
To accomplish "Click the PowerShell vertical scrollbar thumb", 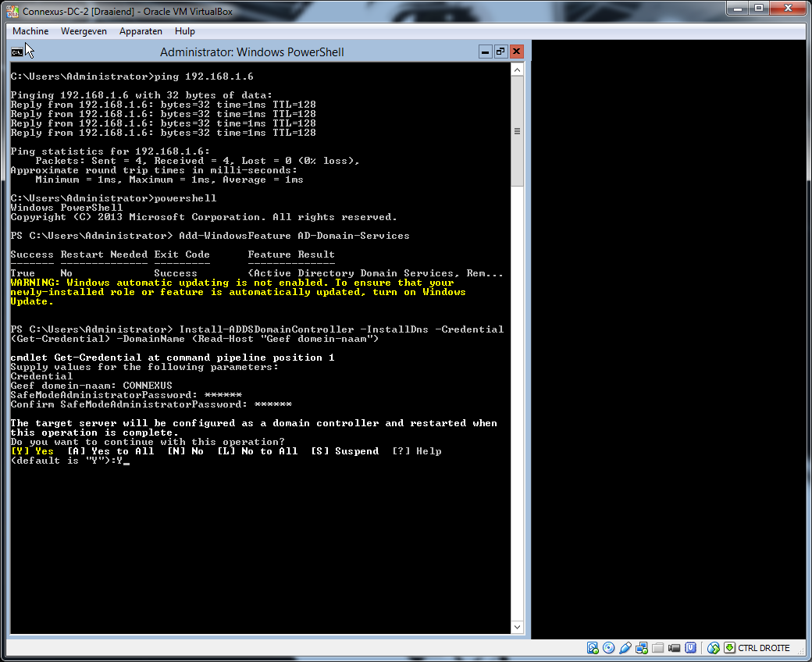I will pos(517,131).
